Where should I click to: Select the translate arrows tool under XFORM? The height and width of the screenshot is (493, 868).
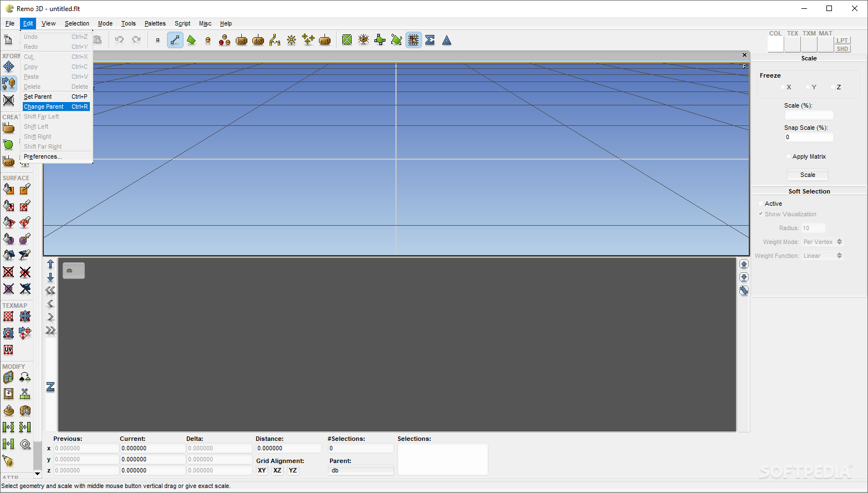tap(8, 67)
